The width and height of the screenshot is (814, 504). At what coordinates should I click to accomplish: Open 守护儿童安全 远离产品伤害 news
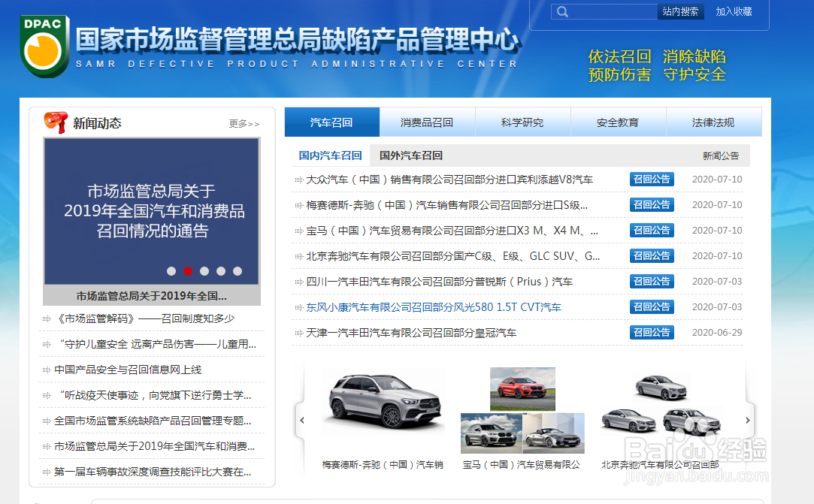pyautogui.click(x=158, y=344)
